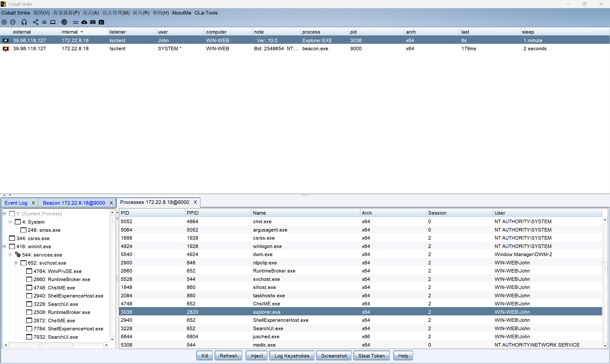Click the box icon beside 2508: RuntimeBroker.exe
Viewport: 610px width, 364px height.
[x=29, y=312]
